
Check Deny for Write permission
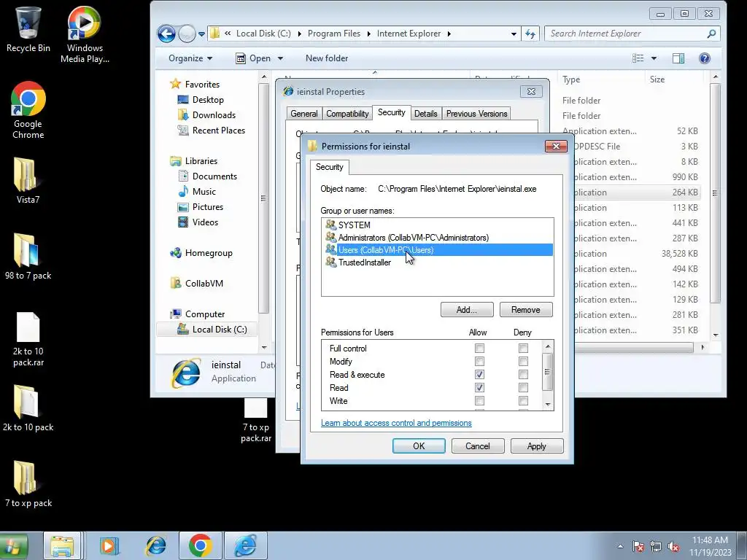[523, 401]
